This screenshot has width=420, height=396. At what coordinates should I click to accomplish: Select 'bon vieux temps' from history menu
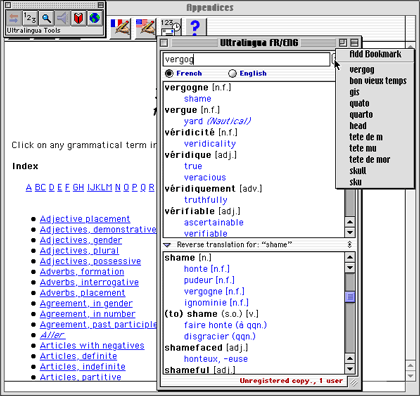[x=375, y=81]
